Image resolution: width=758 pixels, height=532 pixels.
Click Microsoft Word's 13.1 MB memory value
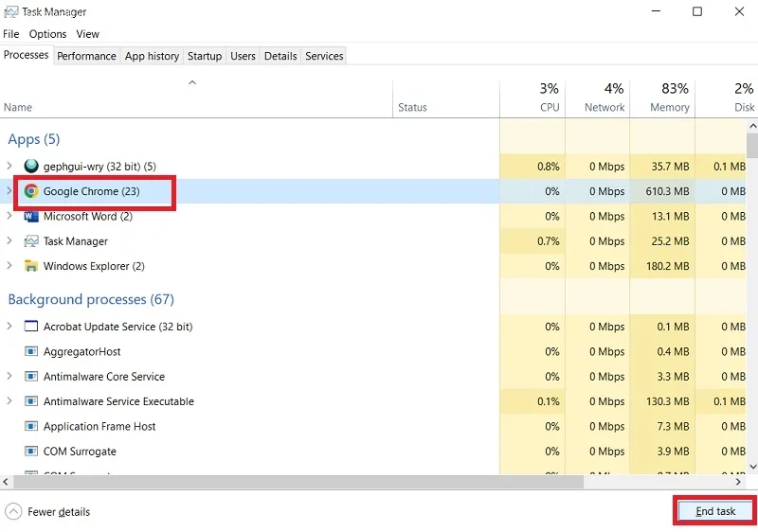(x=671, y=216)
